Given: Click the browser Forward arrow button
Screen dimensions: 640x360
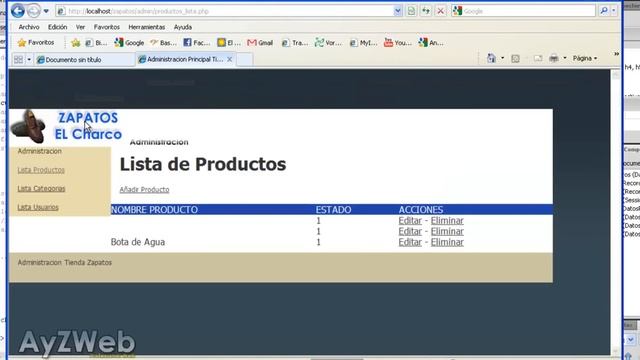Looking at the screenshot, I should [33, 11].
